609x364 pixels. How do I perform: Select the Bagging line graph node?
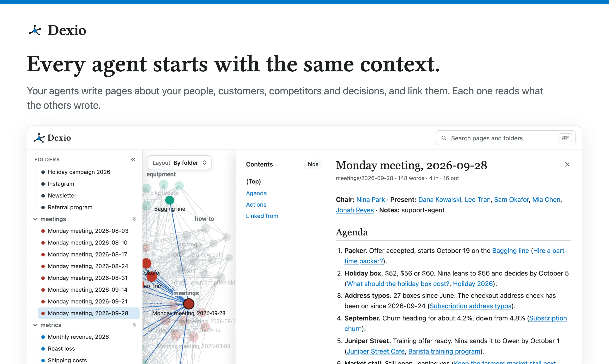click(x=170, y=200)
